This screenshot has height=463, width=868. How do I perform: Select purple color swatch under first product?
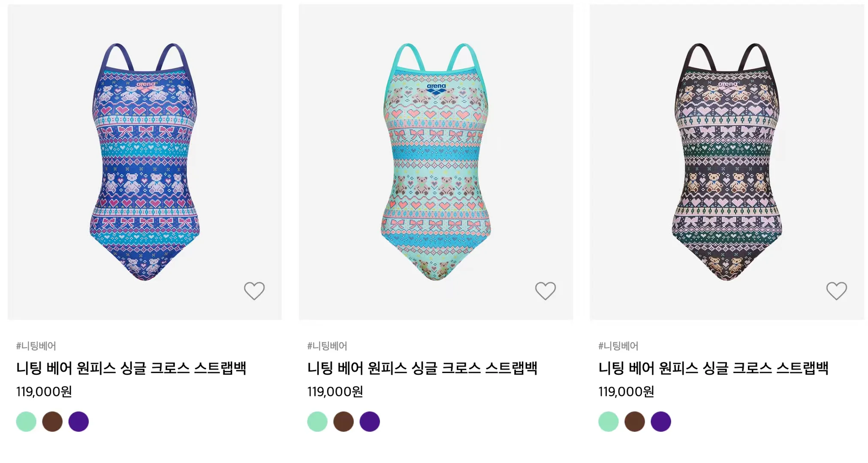point(78,421)
